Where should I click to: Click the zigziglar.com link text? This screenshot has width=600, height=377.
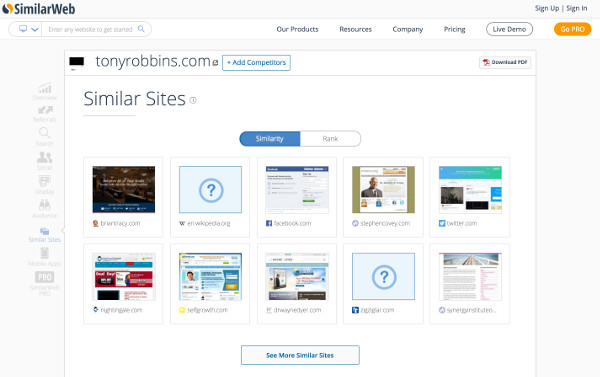[377, 310]
